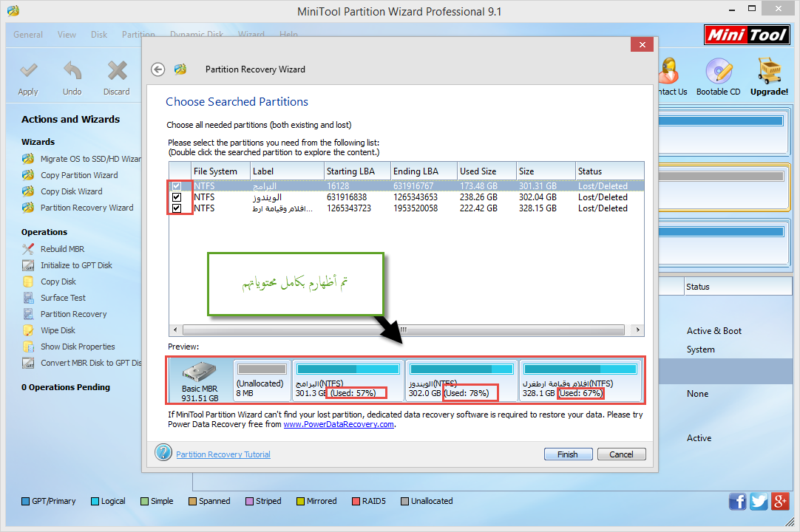Click the Label column header
Screen dimensions: 800x532
coord(287,171)
